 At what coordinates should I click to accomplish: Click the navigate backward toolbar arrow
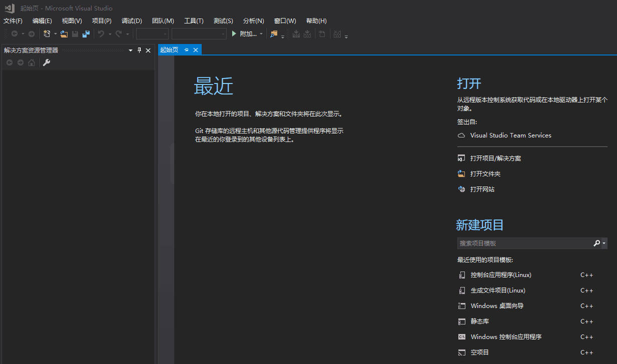[15, 34]
